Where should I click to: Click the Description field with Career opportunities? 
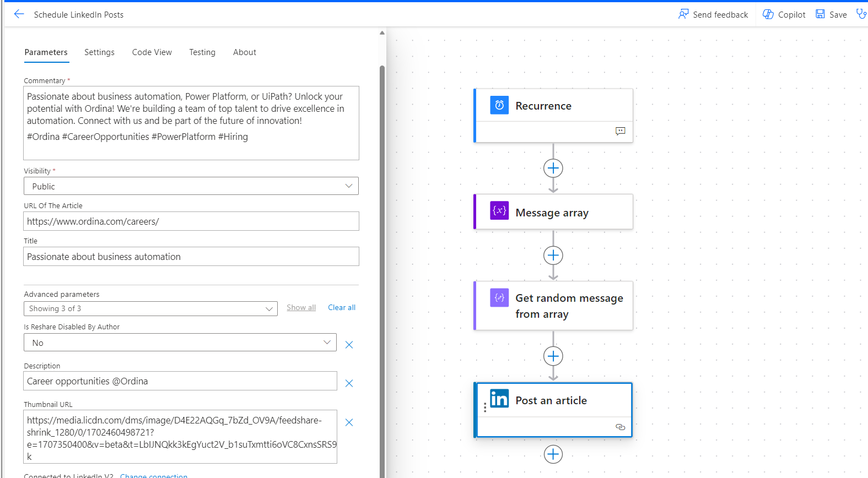[180, 381]
